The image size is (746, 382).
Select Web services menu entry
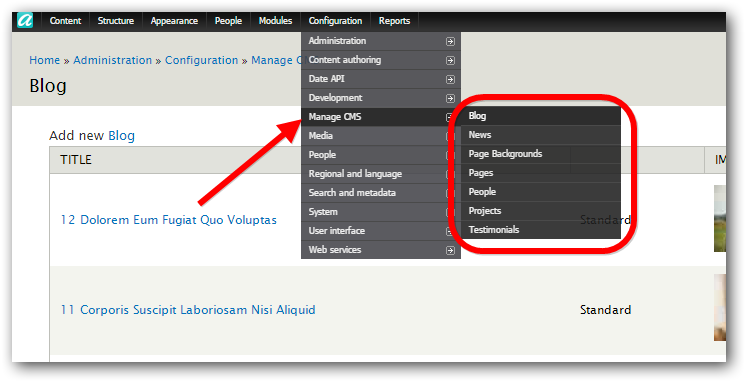[x=381, y=250]
